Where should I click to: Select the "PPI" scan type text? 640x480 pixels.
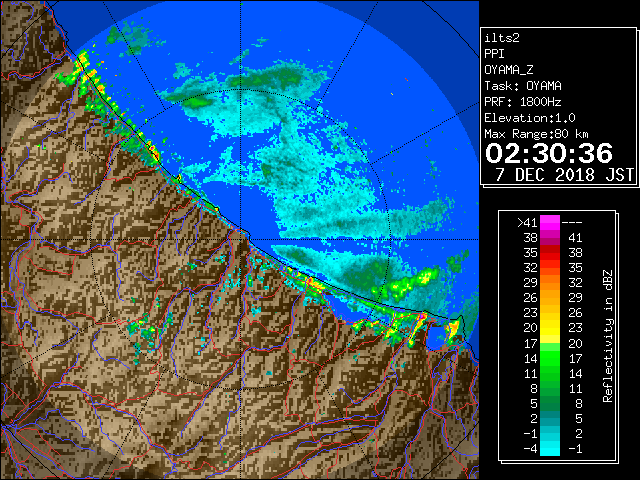[x=494, y=54]
